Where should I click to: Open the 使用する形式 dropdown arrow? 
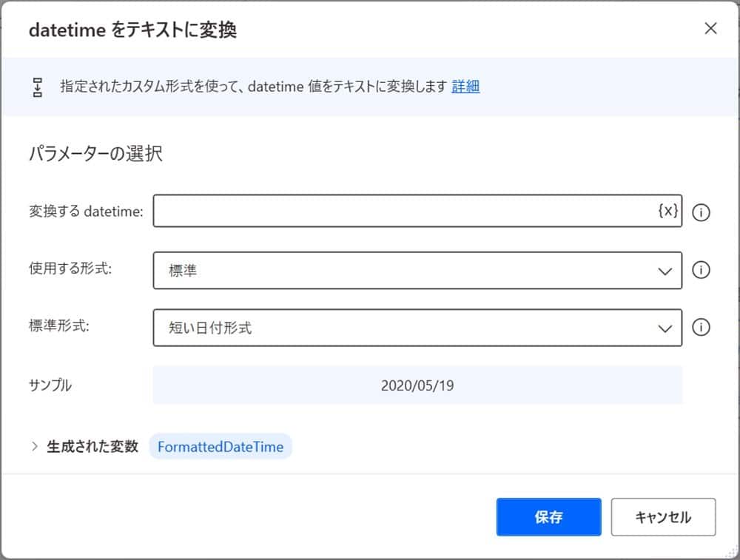point(665,269)
